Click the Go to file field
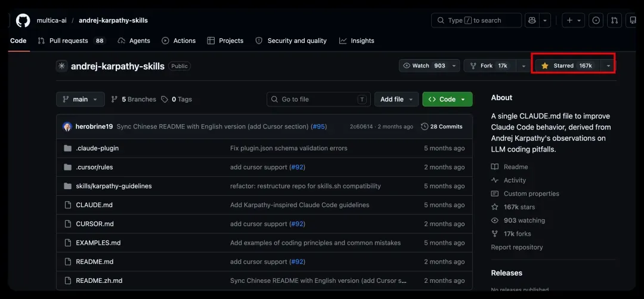The width and height of the screenshot is (644, 299). tap(318, 99)
